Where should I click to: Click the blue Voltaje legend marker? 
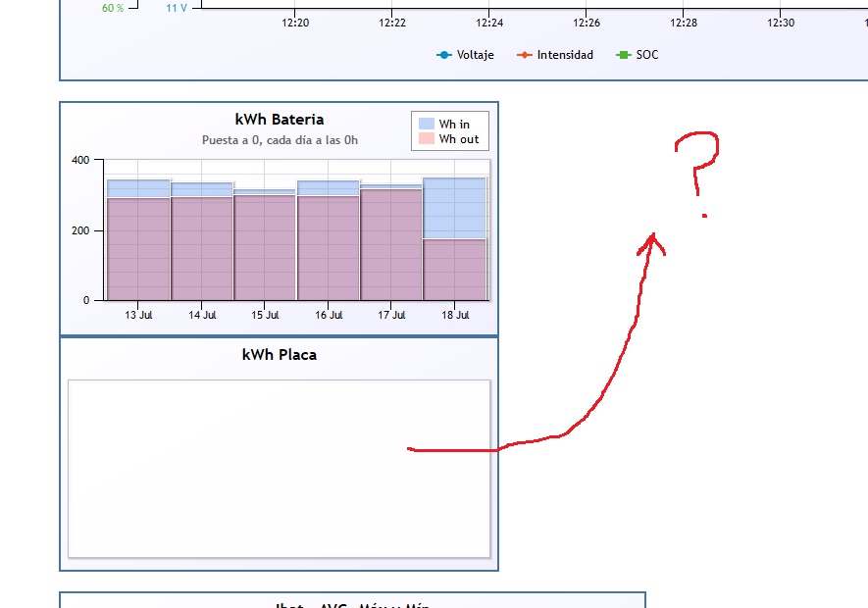tap(444, 55)
